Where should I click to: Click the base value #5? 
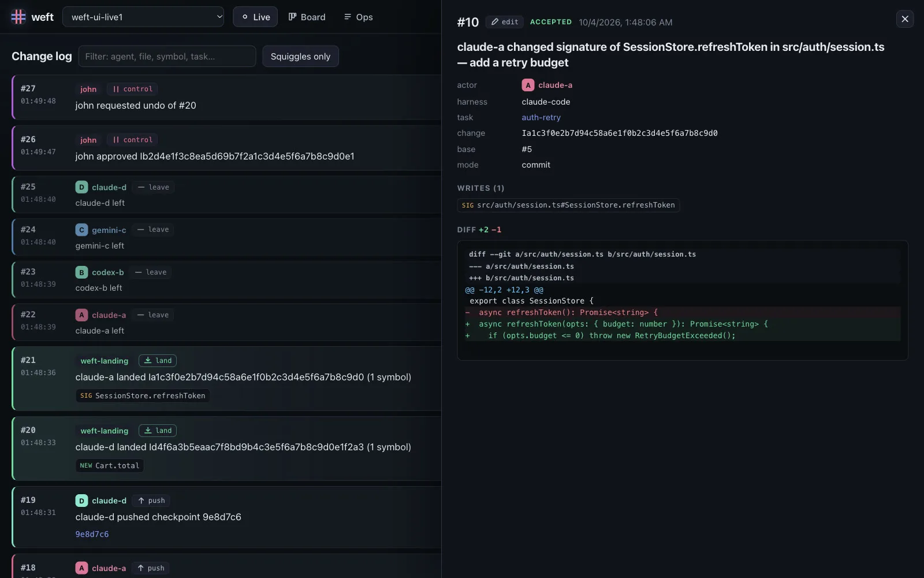pyautogui.click(x=527, y=149)
